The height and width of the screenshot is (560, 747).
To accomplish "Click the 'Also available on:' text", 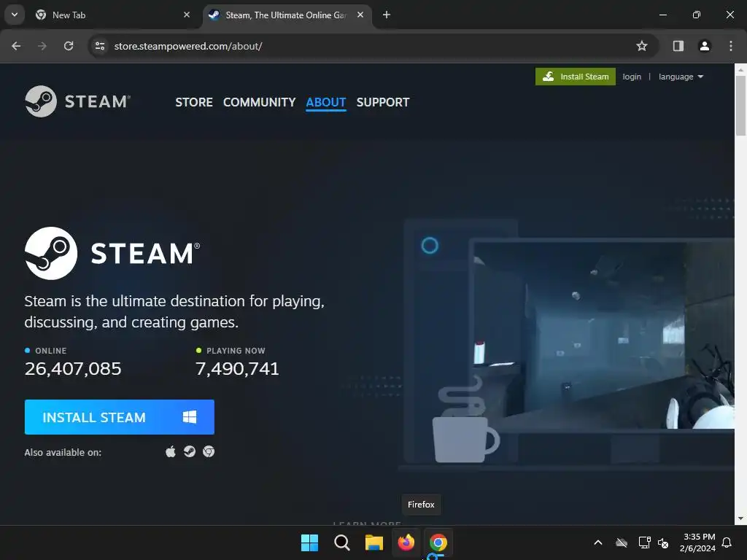I will [x=63, y=452].
